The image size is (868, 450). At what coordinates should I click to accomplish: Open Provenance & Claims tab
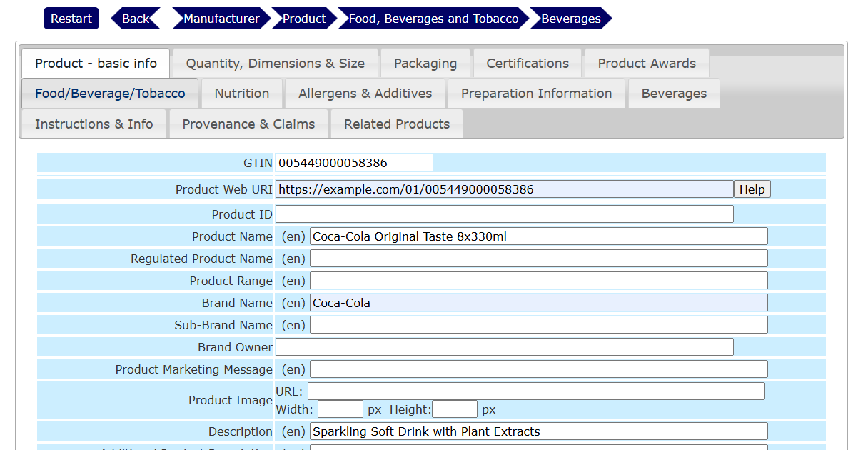248,124
